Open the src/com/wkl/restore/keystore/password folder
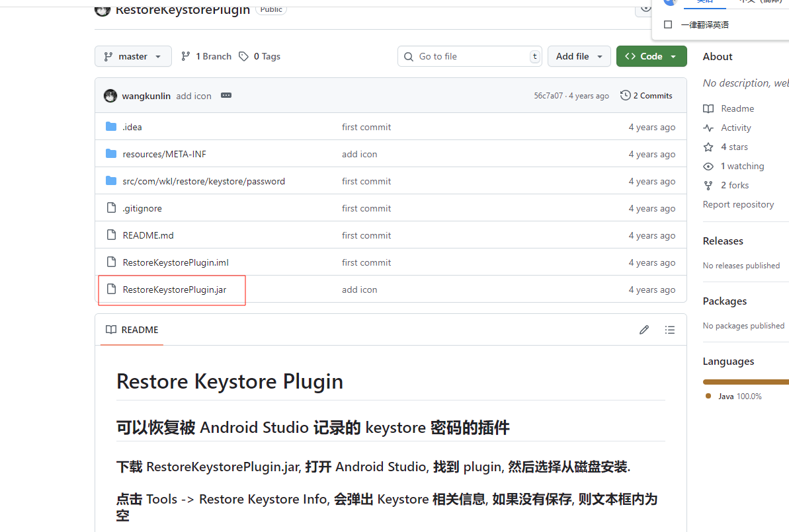Screen dimensions: 789x532 point(204,181)
